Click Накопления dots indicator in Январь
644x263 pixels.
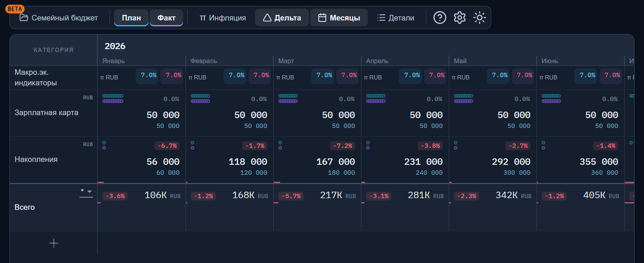tap(104, 145)
